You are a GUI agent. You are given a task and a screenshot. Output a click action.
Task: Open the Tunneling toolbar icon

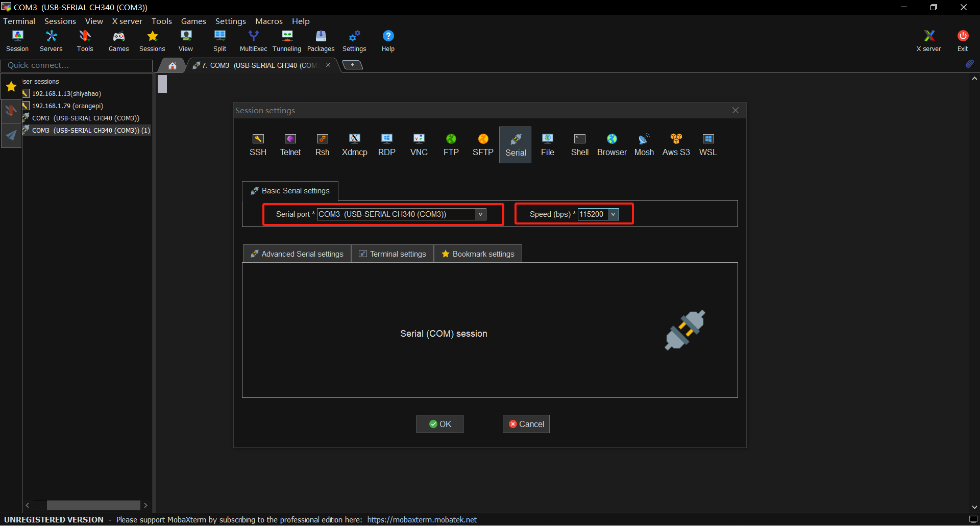pyautogui.click(x=287, y=41)
